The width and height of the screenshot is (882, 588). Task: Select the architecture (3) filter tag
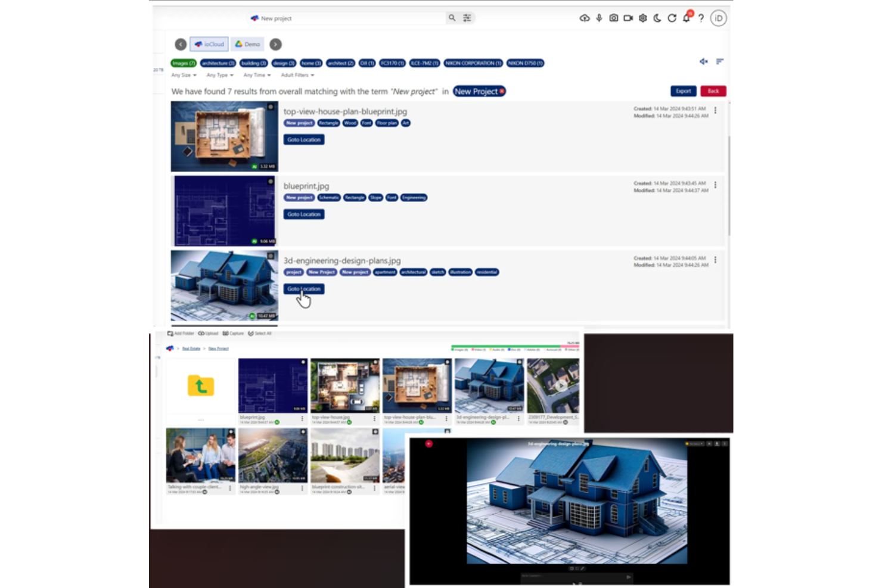218,63
